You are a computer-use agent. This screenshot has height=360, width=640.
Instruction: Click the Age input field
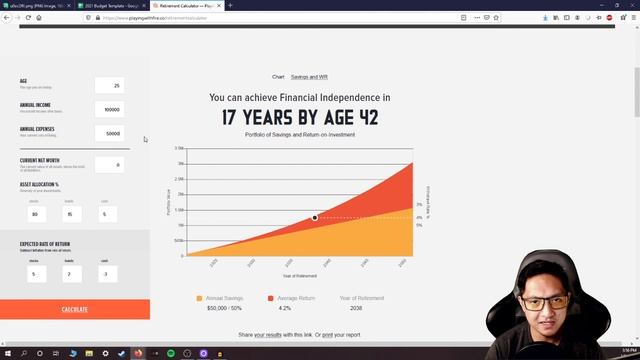pos(109,86)
